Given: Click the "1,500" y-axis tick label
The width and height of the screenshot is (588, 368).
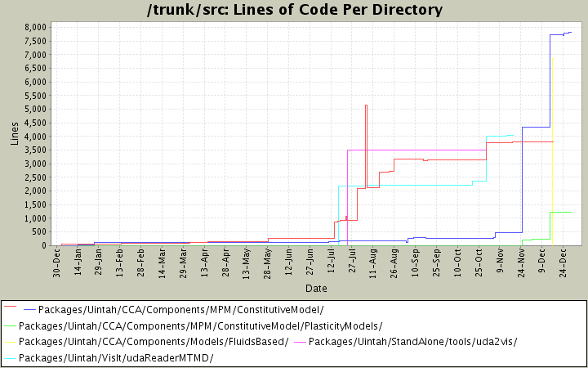Looking at the screenshot, I should [37, 204].
